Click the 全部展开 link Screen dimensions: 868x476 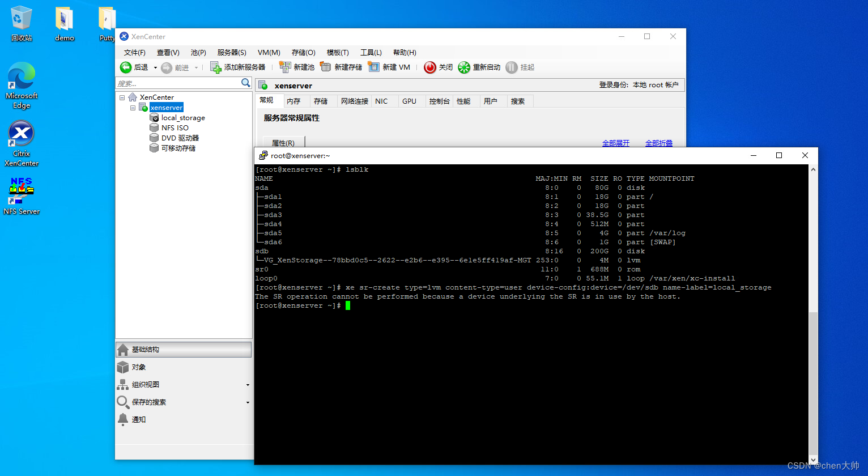click(616, 143)
